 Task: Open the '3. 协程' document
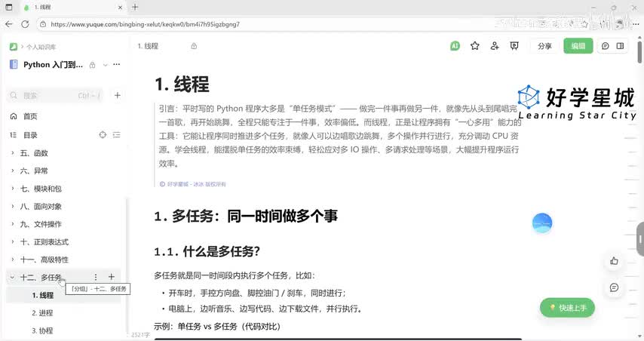pos(43,330)
